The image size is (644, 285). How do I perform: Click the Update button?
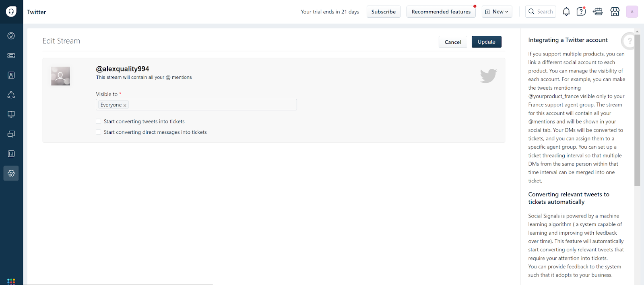(x=486, y=42)
